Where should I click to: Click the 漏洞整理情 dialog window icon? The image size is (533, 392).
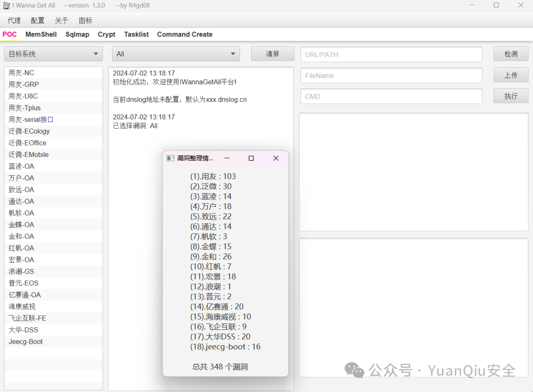point(170,158)
